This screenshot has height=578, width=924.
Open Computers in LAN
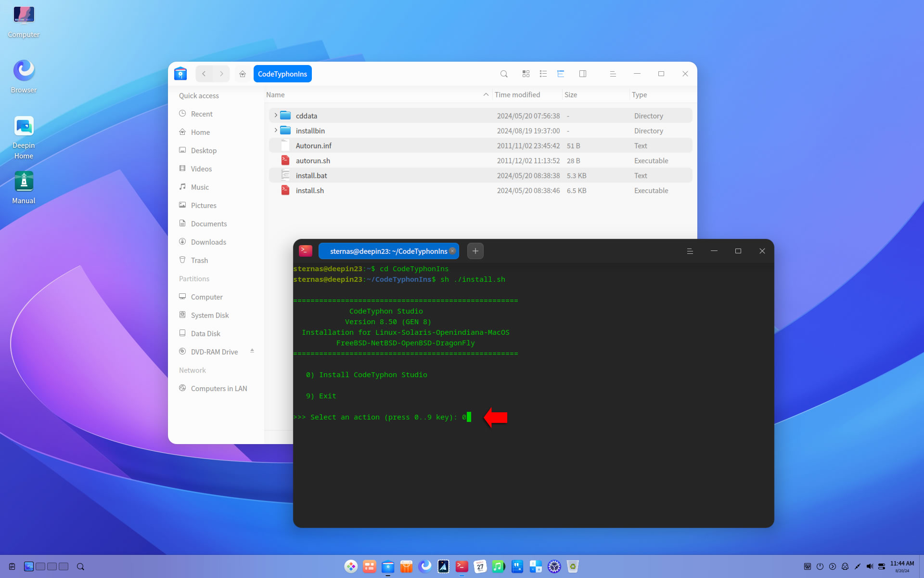[x=216, y=388]
